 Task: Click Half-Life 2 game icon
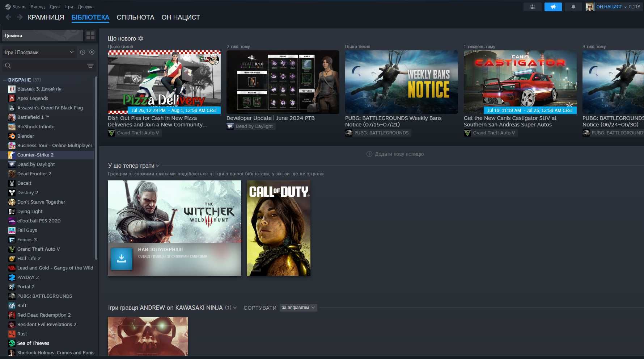(12, 258)
